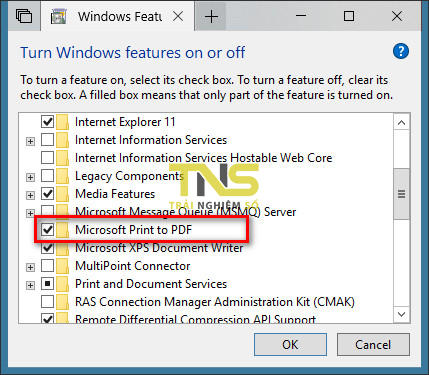Click folder icon next to Media Features
This screenshot has height=375, width=429.
[62, 194]
